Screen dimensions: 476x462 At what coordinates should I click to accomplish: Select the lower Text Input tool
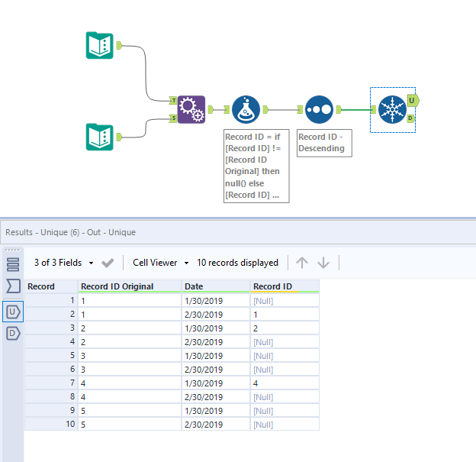click(x=100, y=137)
